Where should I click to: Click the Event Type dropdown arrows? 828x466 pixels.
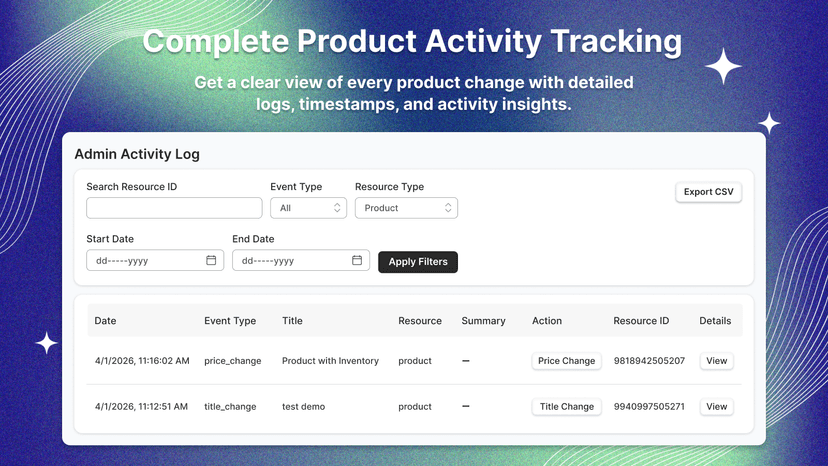coord(337,208)
